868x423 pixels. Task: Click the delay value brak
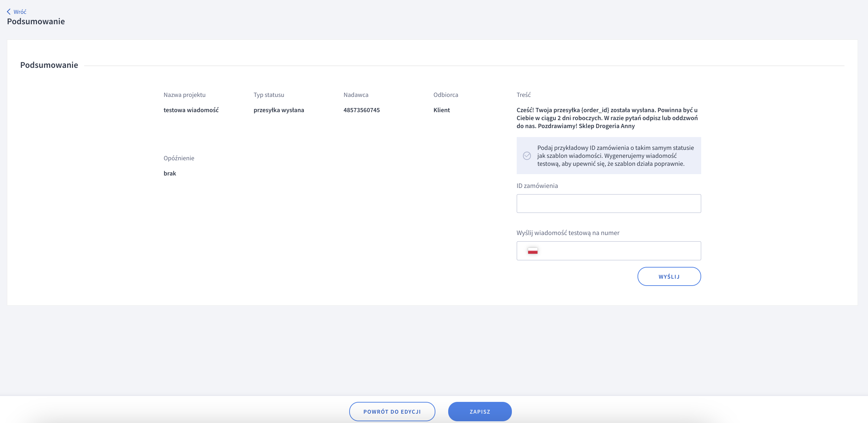(170, 173)
